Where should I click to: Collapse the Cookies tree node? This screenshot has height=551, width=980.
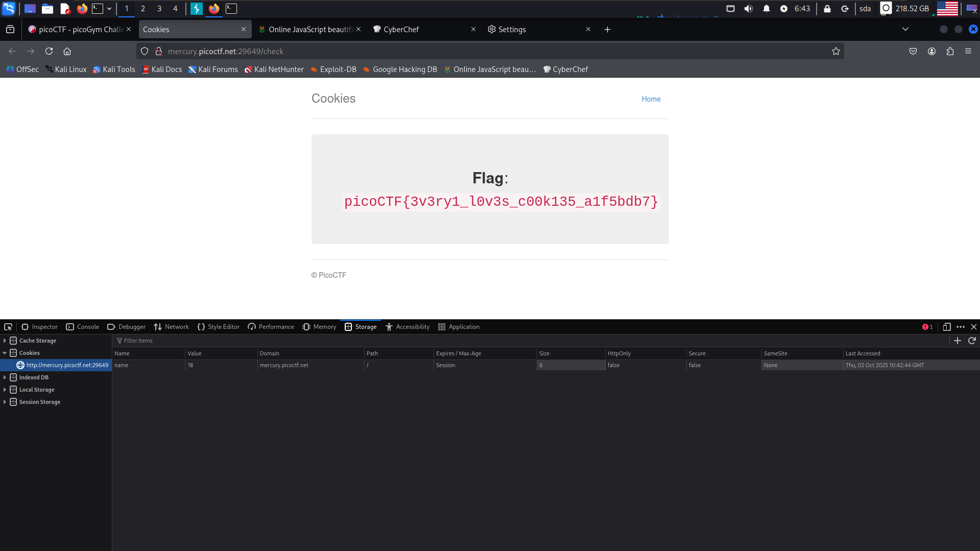coord(5,353)
